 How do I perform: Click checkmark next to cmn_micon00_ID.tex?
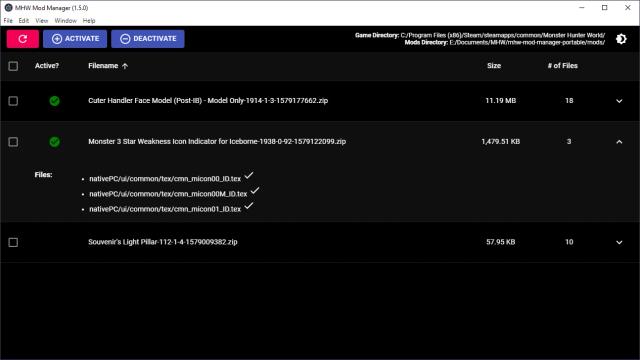249,176
